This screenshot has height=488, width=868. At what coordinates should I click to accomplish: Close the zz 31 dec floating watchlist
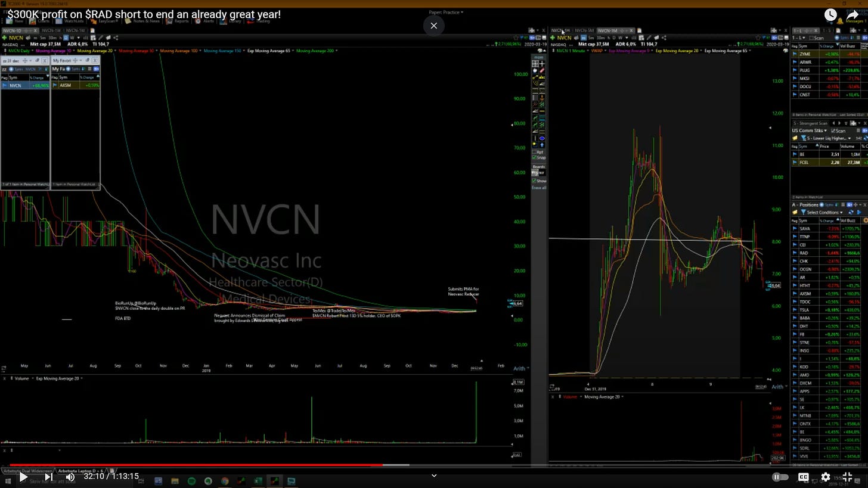(x=45, y=61)
